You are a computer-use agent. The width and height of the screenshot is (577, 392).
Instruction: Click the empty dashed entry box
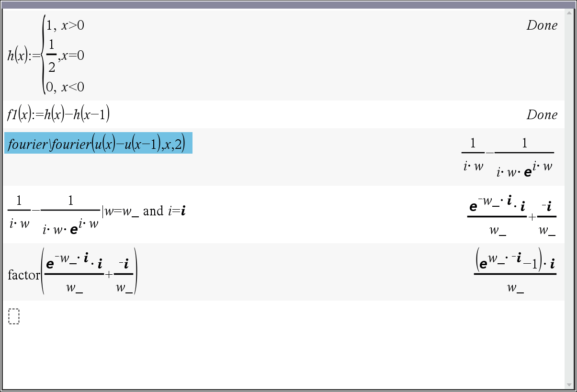tap(14, 316)
